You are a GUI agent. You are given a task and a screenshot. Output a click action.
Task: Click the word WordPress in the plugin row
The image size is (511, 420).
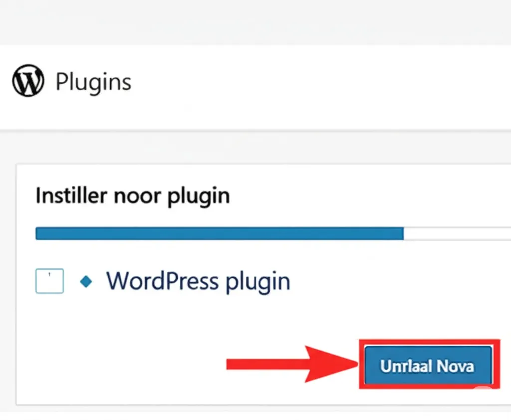pos(163,281)
